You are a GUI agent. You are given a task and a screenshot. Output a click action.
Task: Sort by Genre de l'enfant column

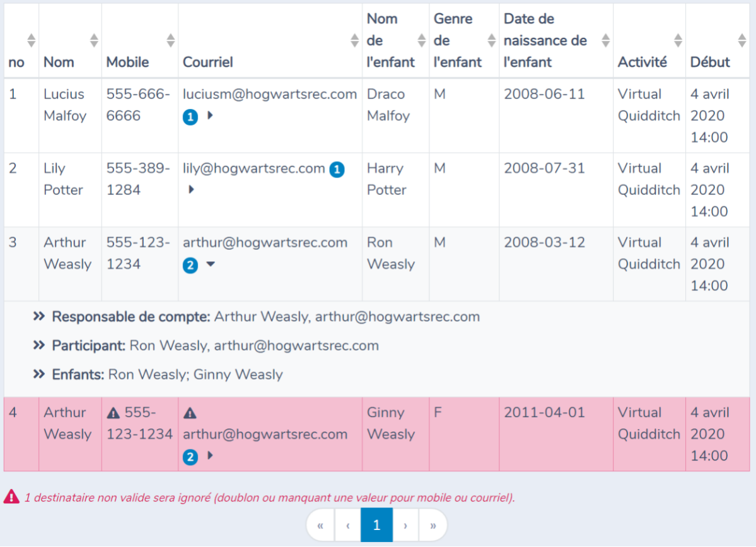(491, 40)
